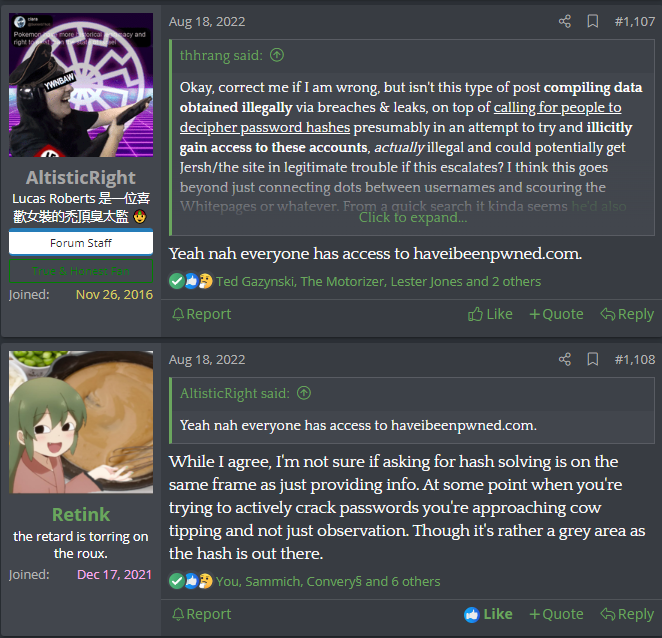Screen dimensions: 662x638
Task: Click share icon on post #1,108
Action: point(564,359)
